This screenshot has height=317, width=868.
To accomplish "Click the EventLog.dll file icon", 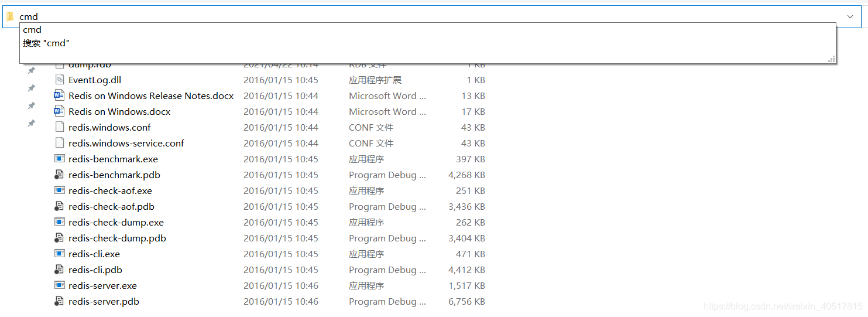I will point(59,80).
